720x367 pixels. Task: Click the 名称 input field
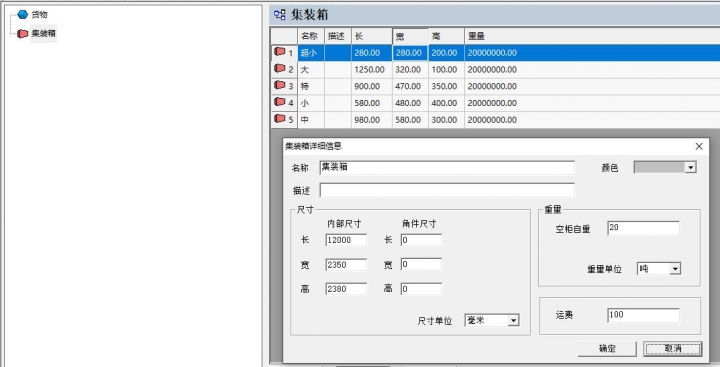click(x=447, y=168)
